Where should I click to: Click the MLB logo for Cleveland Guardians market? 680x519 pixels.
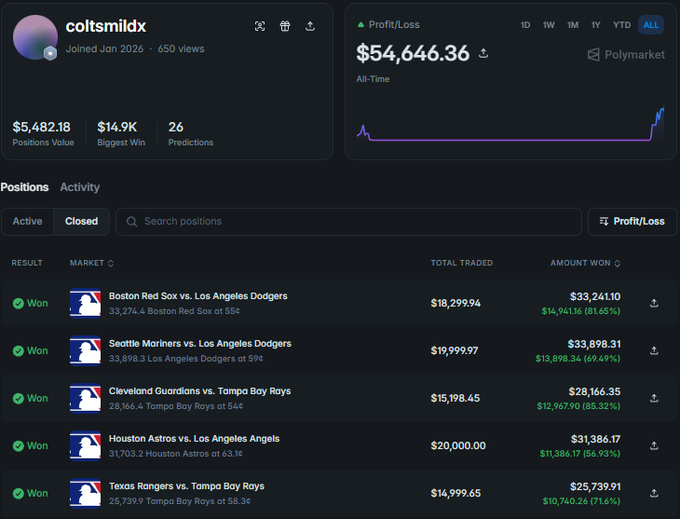click(85, 398)
